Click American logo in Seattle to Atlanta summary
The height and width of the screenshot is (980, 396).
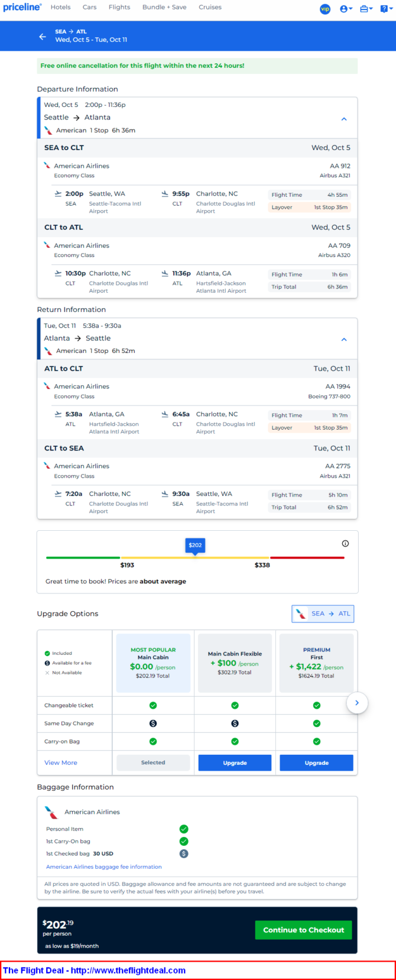click(x=48, y=130)
